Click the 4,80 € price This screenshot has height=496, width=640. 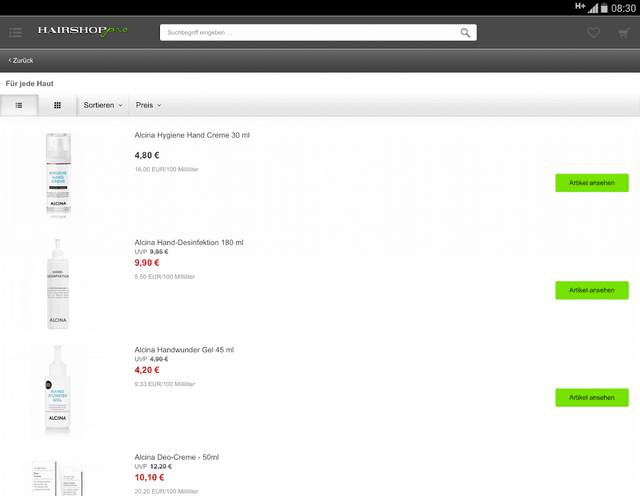(x=147, y=156)
